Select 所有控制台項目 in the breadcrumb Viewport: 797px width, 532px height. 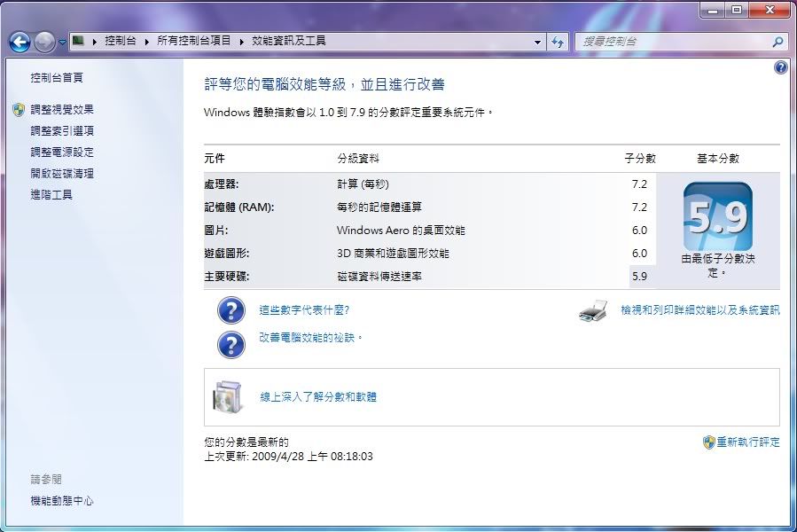pyautogui.click(x=193, y=41)
